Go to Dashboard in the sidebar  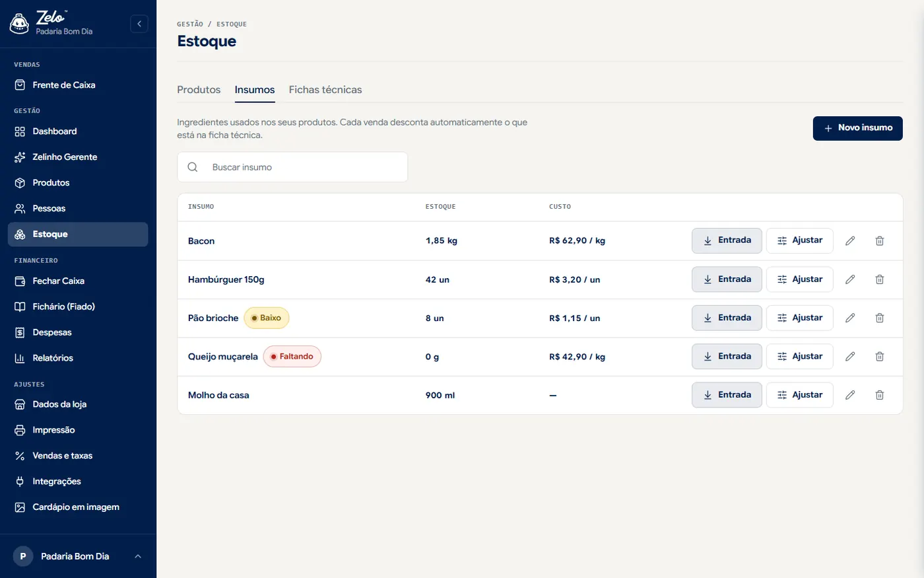(x=78, y=131)
